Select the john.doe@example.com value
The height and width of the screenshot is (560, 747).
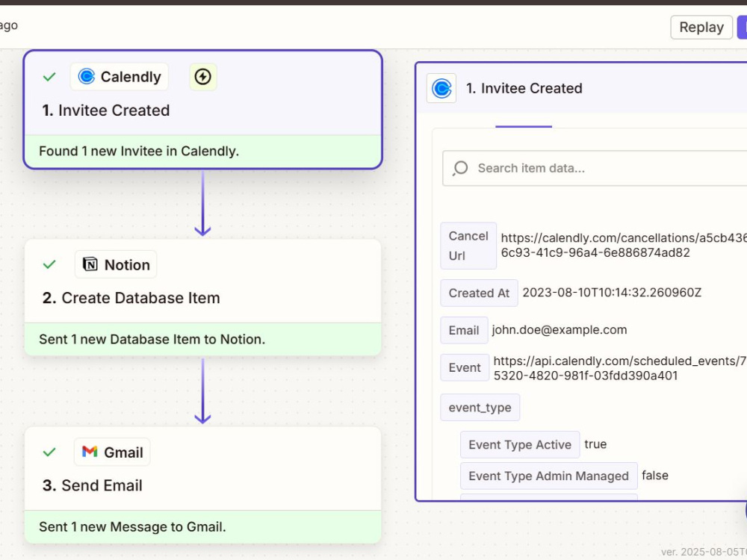560,330
